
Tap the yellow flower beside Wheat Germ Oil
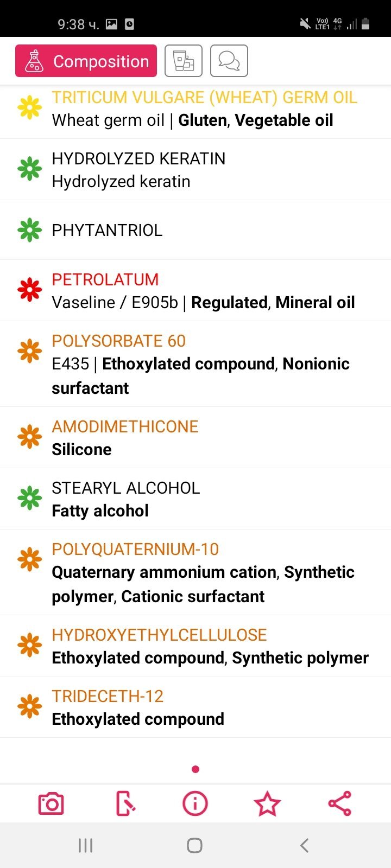[x=29, y=108]
